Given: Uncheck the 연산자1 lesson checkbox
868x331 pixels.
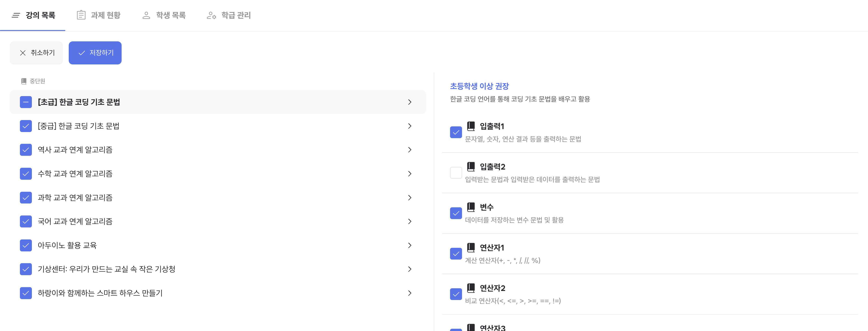Looking at the screenshot, I should point(455,253).
